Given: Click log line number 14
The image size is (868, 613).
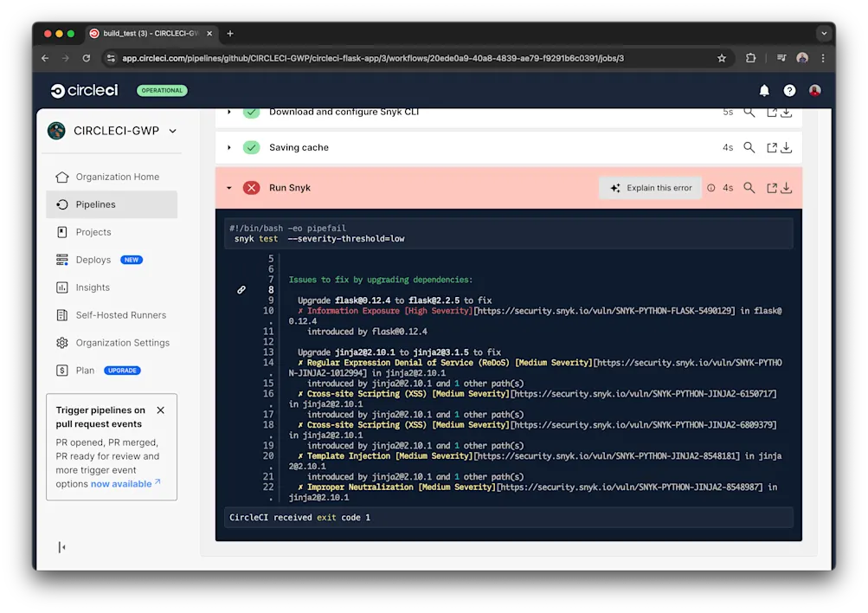Looking at the screenshot, I should 268,363.
